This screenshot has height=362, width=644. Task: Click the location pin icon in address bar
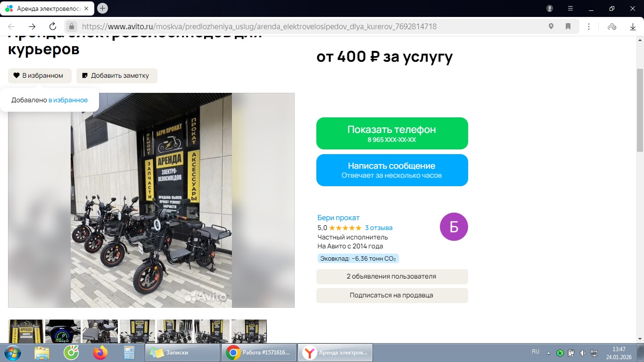click(x=551, y=26)
